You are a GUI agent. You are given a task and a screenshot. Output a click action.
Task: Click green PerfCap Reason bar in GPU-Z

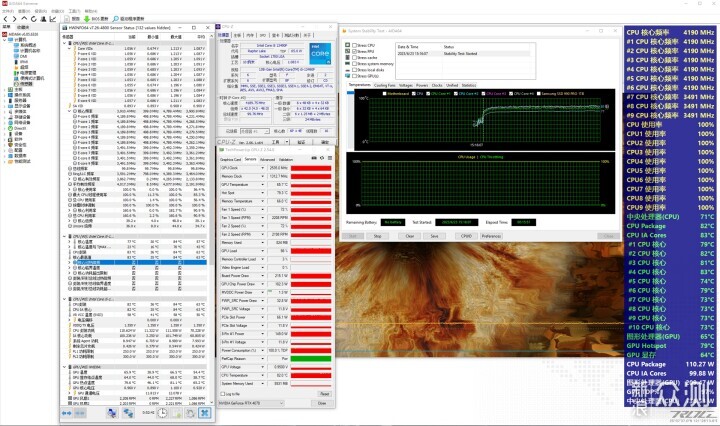click(311, 359)
